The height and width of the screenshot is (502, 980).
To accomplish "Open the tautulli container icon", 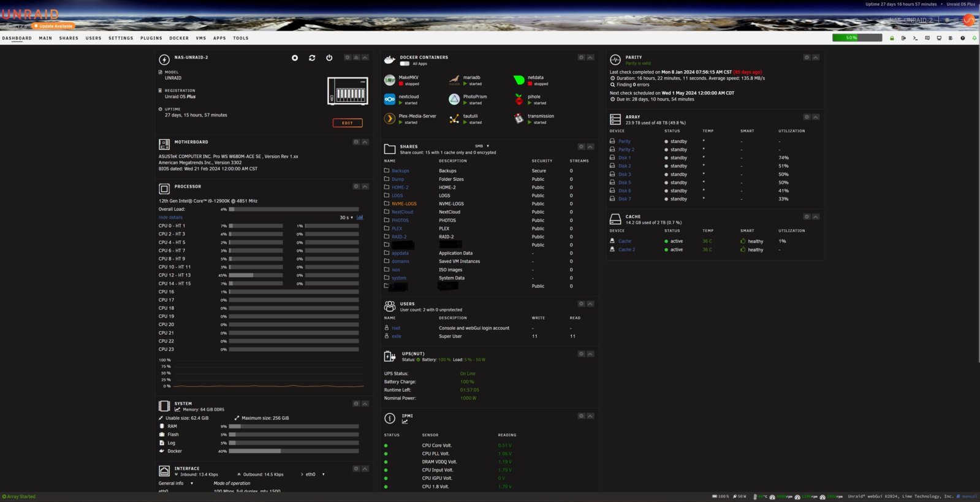I will point(454,118).
